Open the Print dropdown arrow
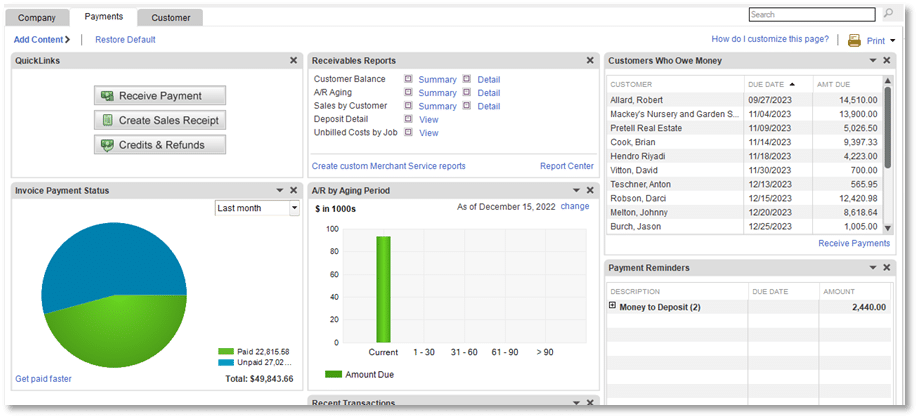The height and width of the screenshot is (418, 918). [893, 41]
